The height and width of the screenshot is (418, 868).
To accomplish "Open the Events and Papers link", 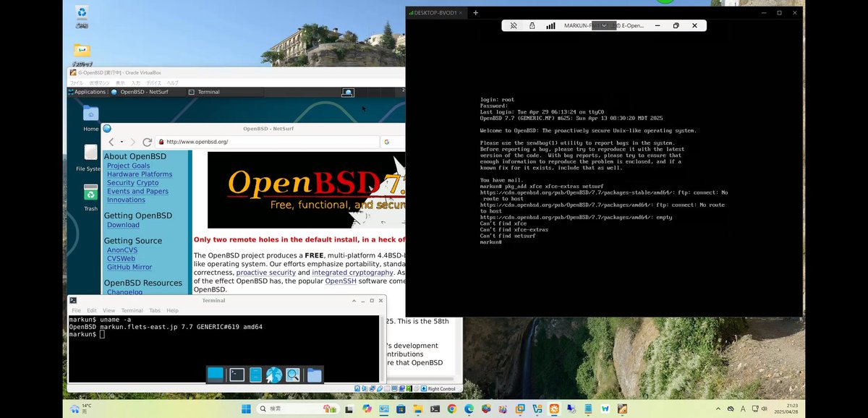I will point(137,192).
